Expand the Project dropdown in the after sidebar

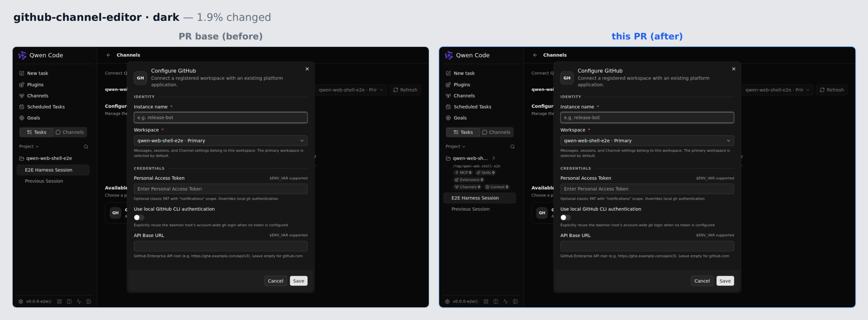point(456,147)
